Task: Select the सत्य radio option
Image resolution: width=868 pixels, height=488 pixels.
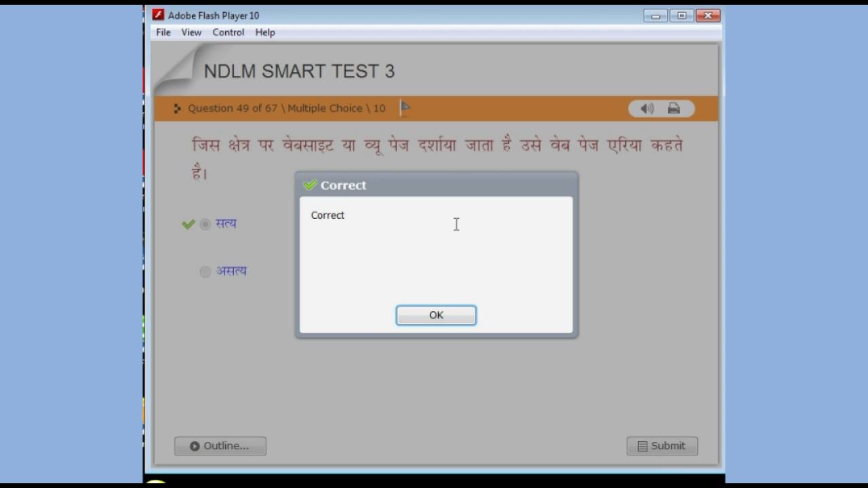Action: pos(205,224)
